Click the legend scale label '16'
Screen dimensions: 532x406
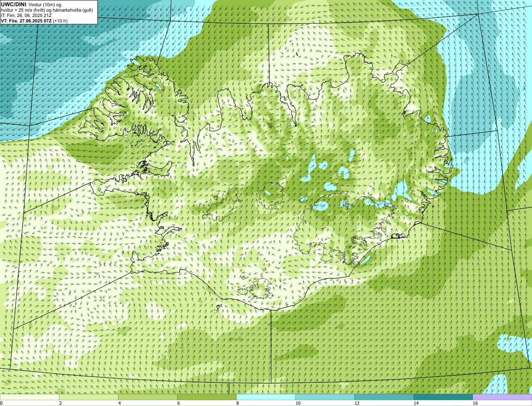point(475,403)
